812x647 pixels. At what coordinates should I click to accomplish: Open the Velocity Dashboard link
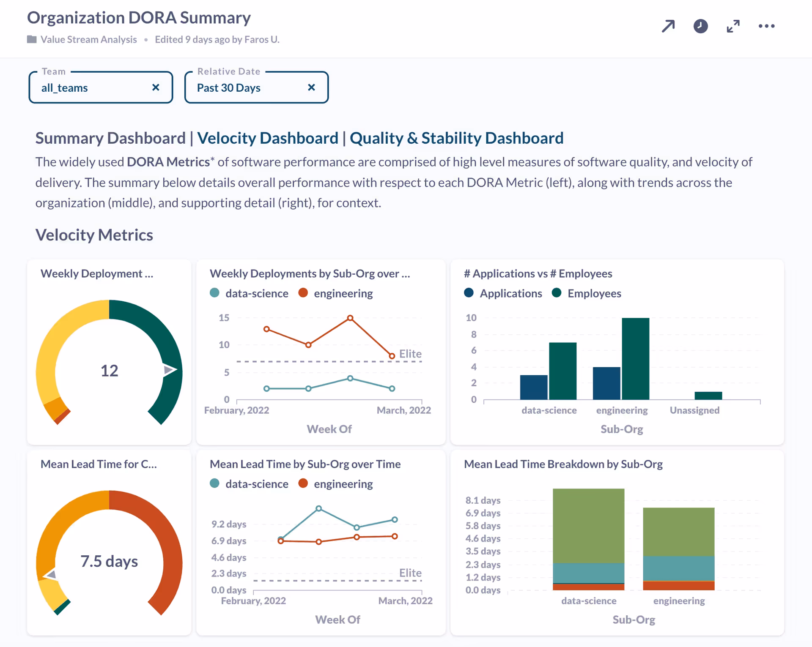tap(268, 138)
